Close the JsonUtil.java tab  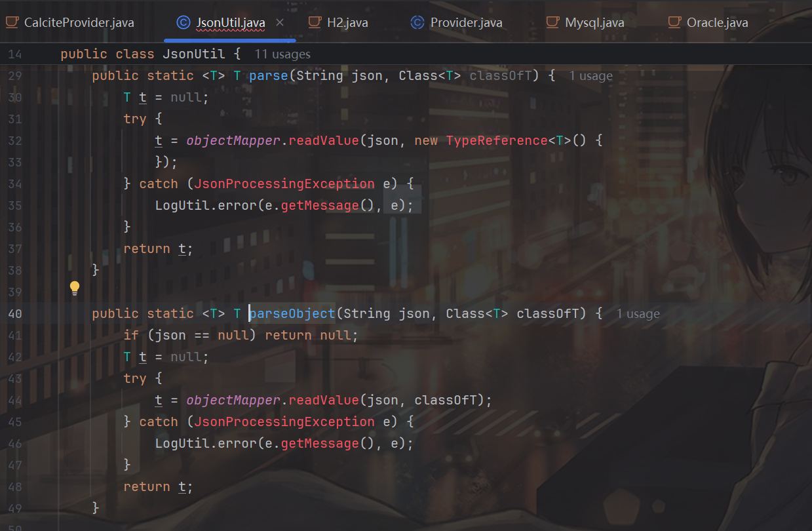point(280,23)
